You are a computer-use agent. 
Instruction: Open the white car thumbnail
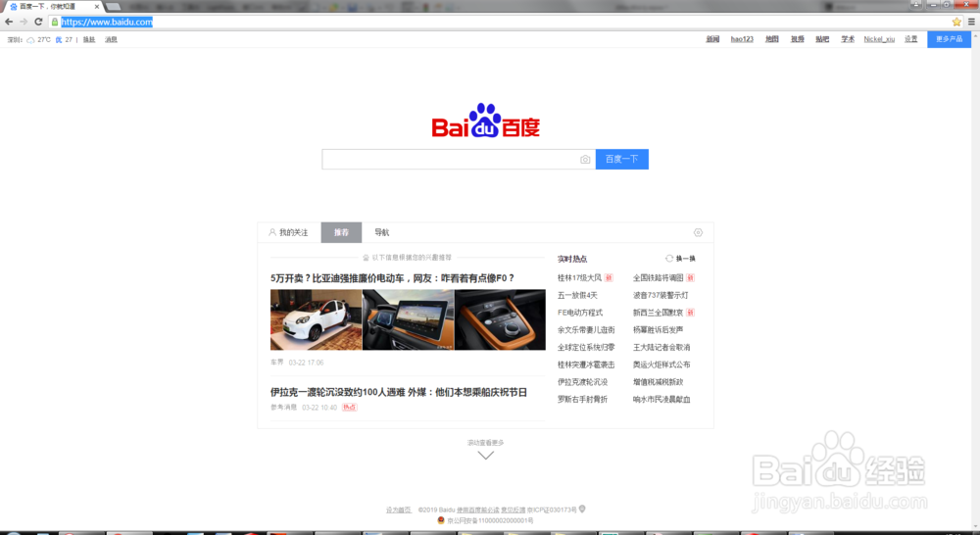[317, 319]
